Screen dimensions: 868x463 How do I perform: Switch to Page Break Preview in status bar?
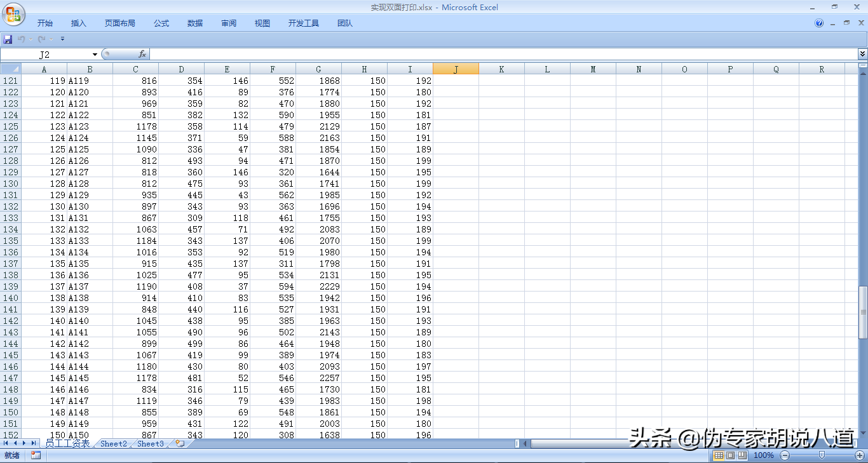pos(742,455)
